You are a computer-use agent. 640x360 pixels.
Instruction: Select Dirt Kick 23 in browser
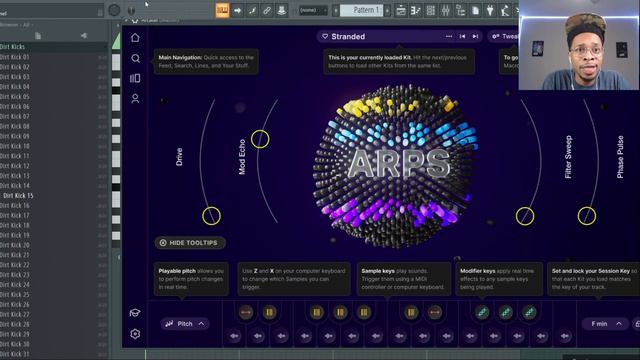click(53, 275)
